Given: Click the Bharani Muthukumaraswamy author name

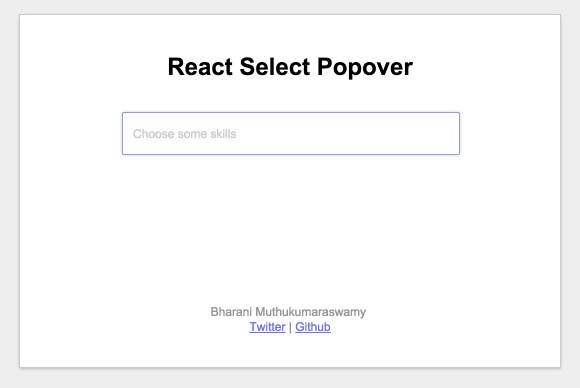Looking at the screenshot, I should coord(288,312).
